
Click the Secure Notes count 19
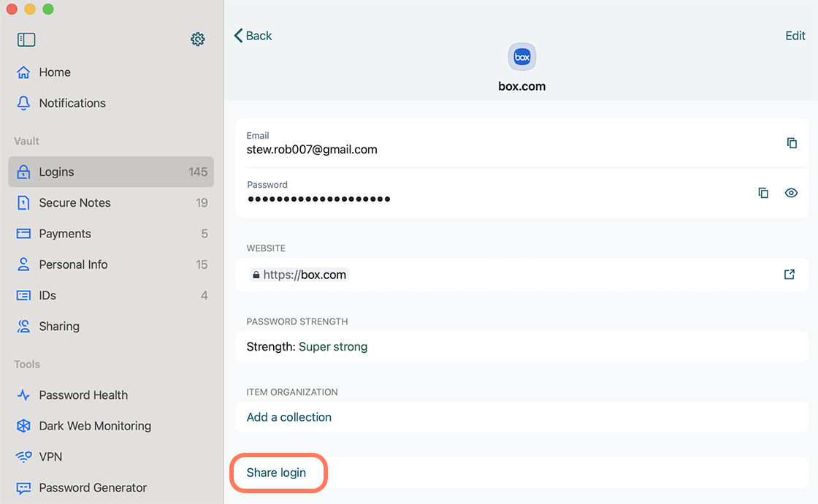tap(202, 202)
